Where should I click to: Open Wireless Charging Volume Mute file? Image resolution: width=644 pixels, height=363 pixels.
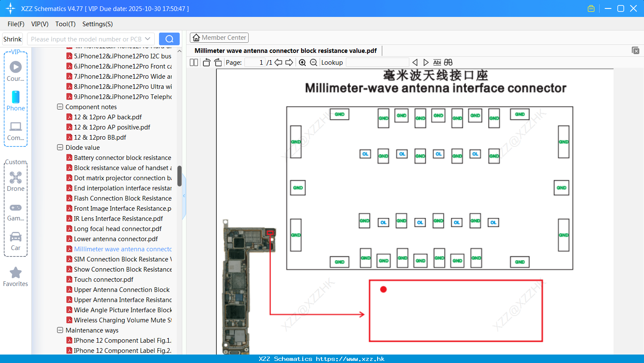pos(119,320)
